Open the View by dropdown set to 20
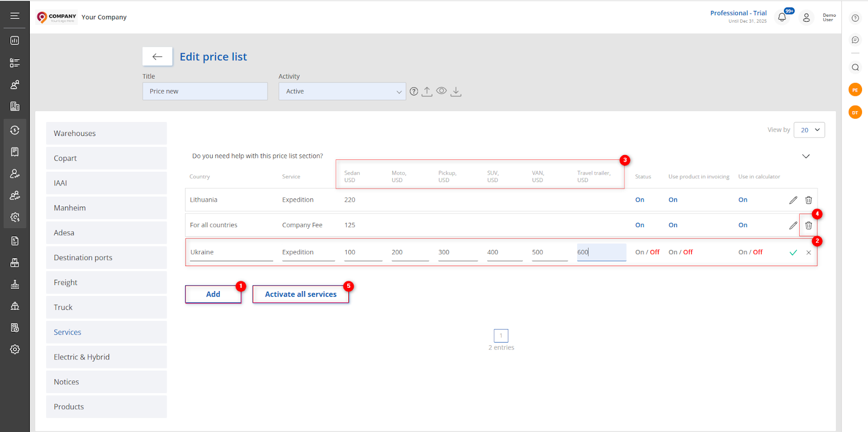The height and width of the screenshot is (432, 868). point(809,130)
